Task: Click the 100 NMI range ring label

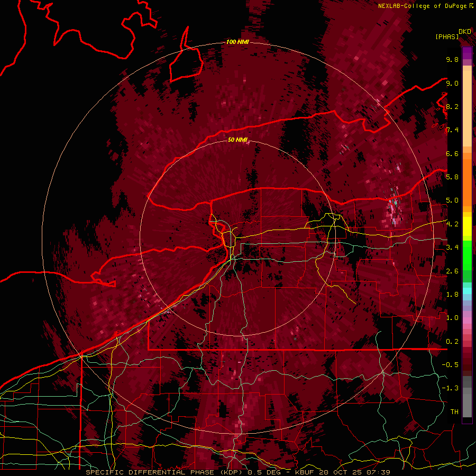Action: [x=237, y=42]
